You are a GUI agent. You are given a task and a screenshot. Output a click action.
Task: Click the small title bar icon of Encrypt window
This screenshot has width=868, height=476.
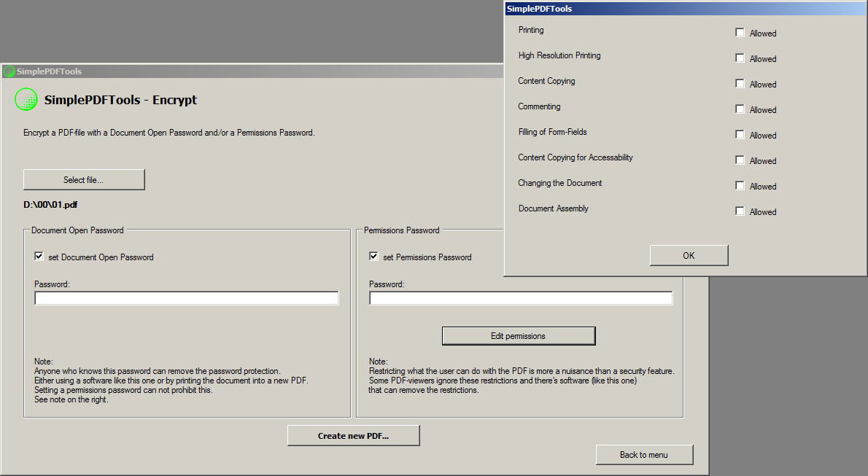9,71
